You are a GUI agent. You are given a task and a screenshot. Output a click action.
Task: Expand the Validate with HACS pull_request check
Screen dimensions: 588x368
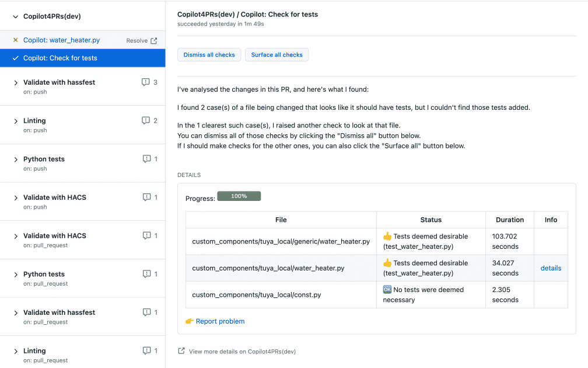(x=16, y=235)
